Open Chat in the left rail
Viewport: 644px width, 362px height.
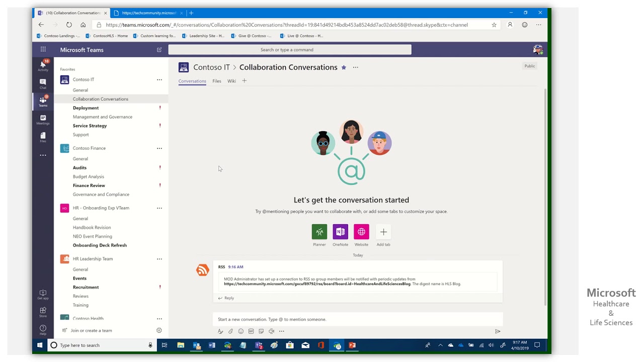(43, 83)
